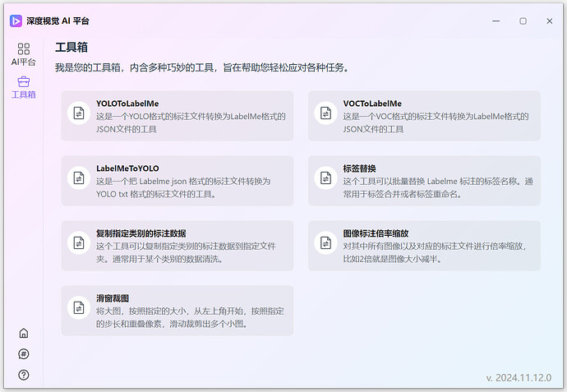
Task: Click the YOLOToLabelMe description text
Action: (191, 123)
